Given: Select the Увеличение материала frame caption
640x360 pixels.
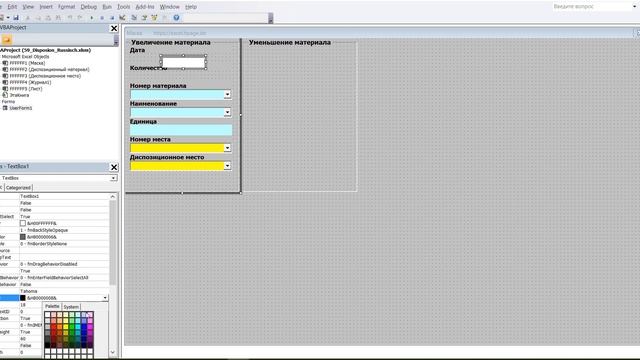Looking at the screenshot, I should (x=171, y=42).
